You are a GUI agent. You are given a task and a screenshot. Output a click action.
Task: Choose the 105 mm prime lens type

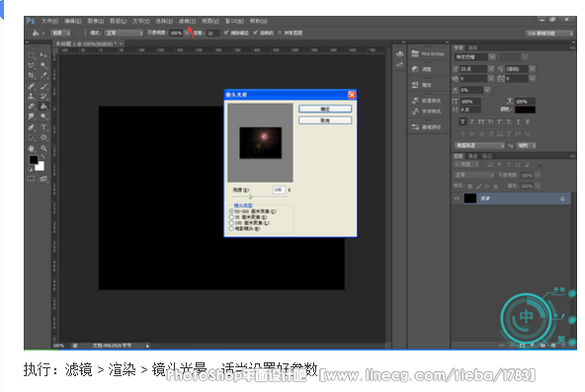pos(231,223)
